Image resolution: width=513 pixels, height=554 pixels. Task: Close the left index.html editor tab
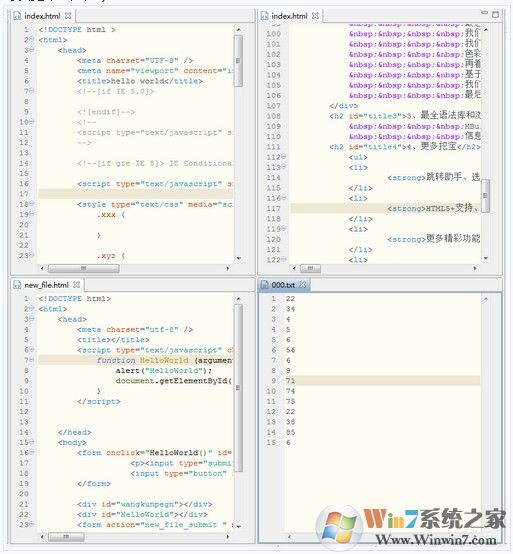click(x=68, y=16)
